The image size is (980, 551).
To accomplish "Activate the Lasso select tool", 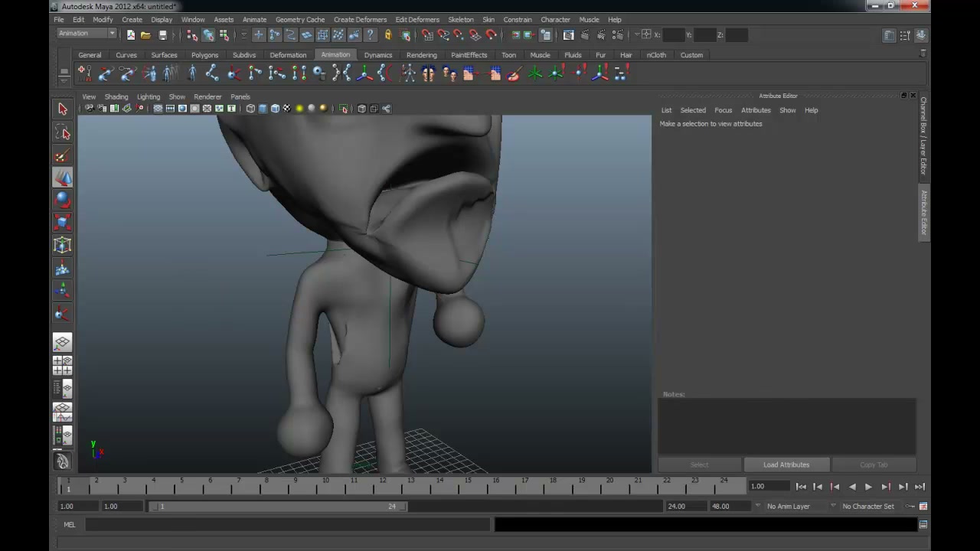I will 63,133.
